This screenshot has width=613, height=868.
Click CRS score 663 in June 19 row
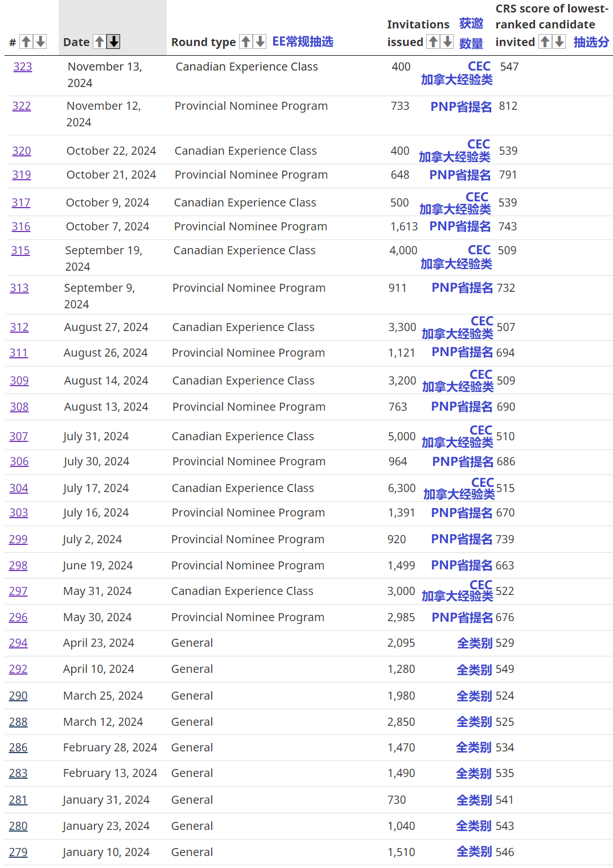pos(505,565)
